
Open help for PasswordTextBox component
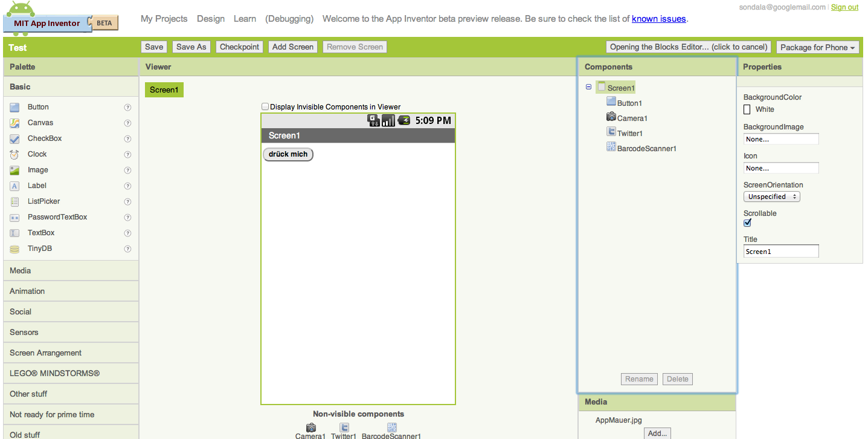(x=127, y=217)
